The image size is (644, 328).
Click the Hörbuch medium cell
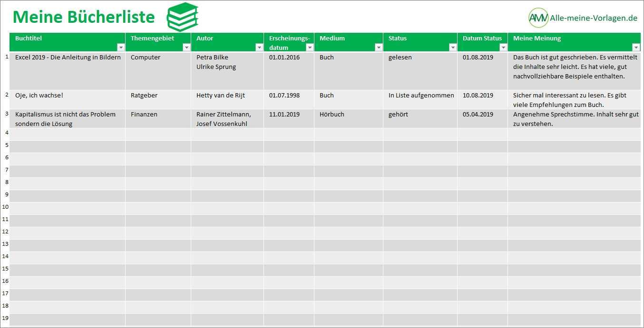(332, 115)
